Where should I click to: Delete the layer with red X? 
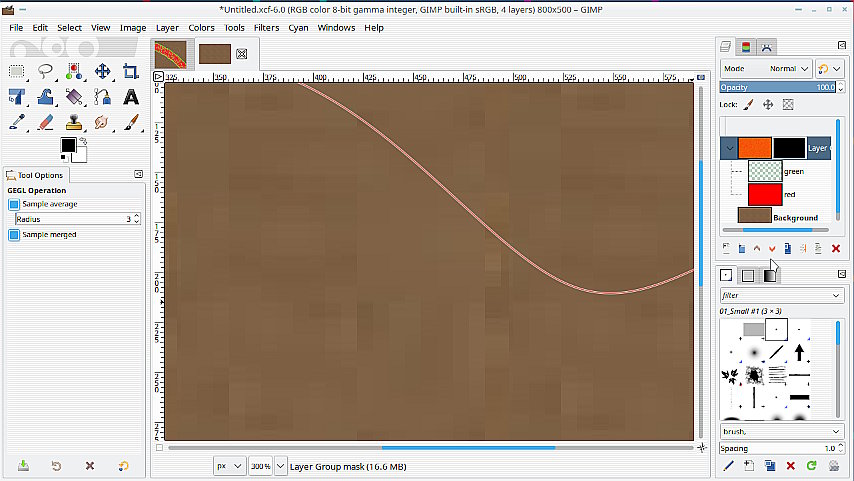coord(835,248)
